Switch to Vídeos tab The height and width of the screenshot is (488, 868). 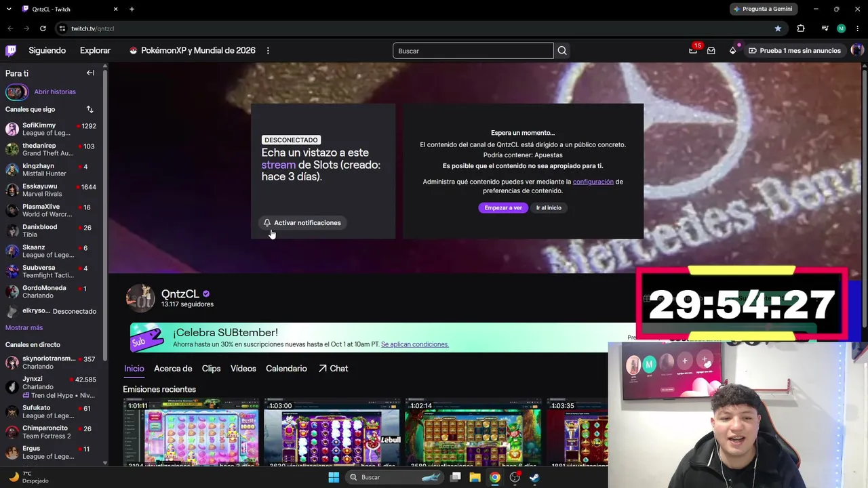[243, 369]
